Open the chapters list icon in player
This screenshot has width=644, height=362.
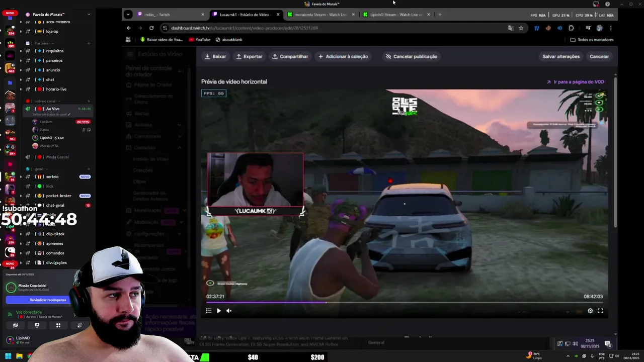pyautogui.click(x=209, y=311)
